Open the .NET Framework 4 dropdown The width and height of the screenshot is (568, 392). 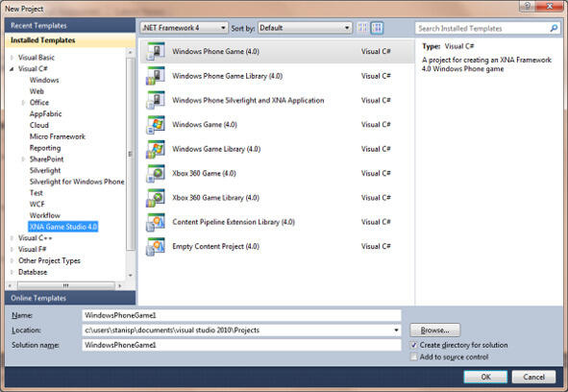[184, 28]
